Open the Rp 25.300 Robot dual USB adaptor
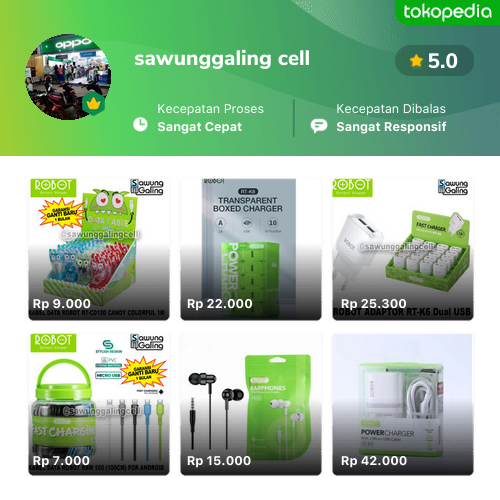The height and width of the screenshot is (500, 500). click(403, 249)
